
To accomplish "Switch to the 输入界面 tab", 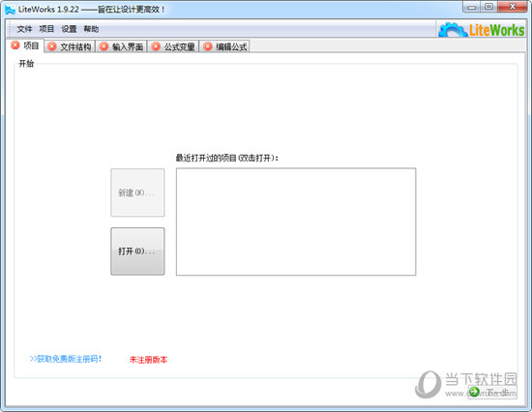I will click(122, 46).
